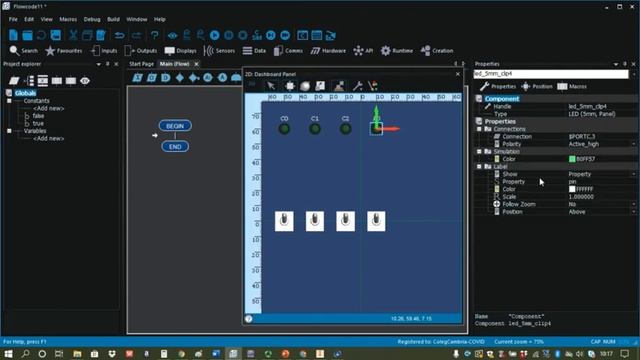Switch to the Macros tab in Properties panel
This screenshot has height=360, width=640.
point(572,87)
